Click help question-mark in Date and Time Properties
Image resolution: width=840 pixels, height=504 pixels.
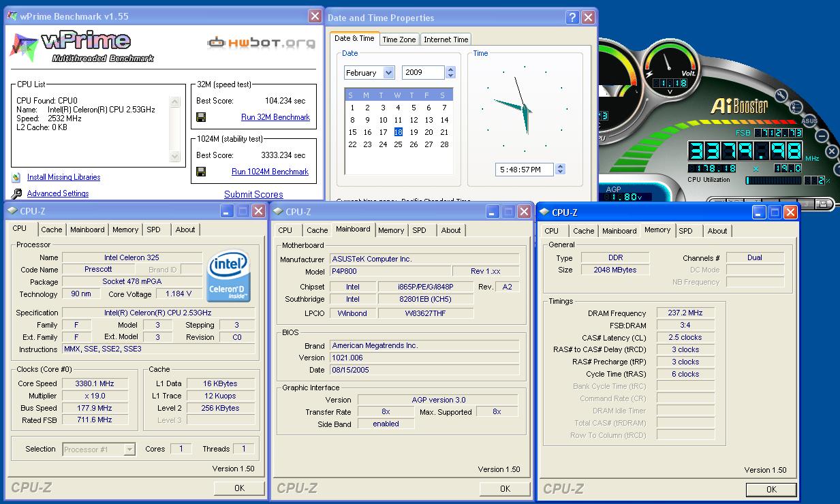(573, 18)
